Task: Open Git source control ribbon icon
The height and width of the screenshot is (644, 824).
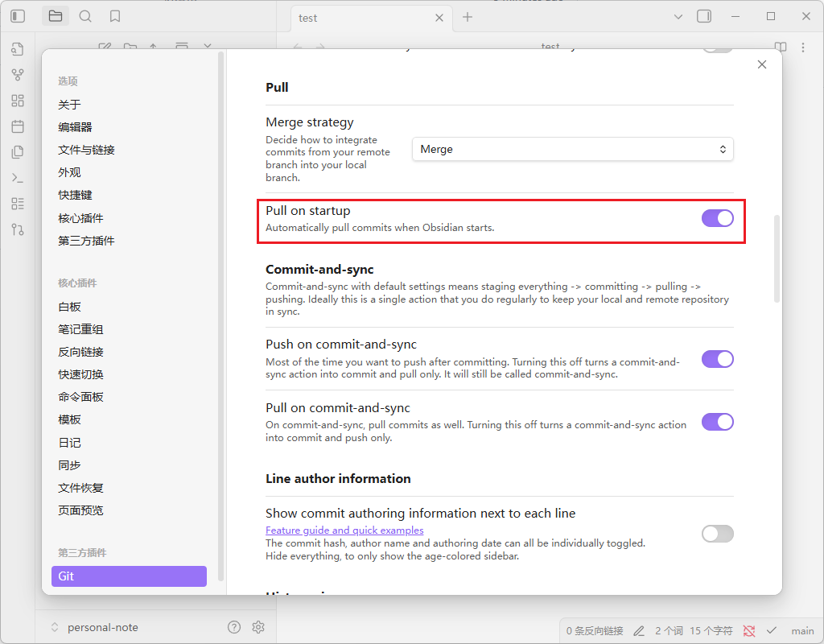Action: (x=18, y=229)
